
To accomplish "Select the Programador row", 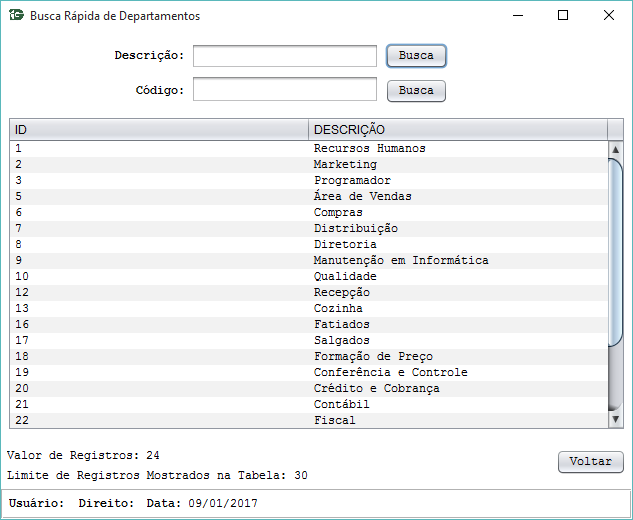I will [x=309, y=180].
